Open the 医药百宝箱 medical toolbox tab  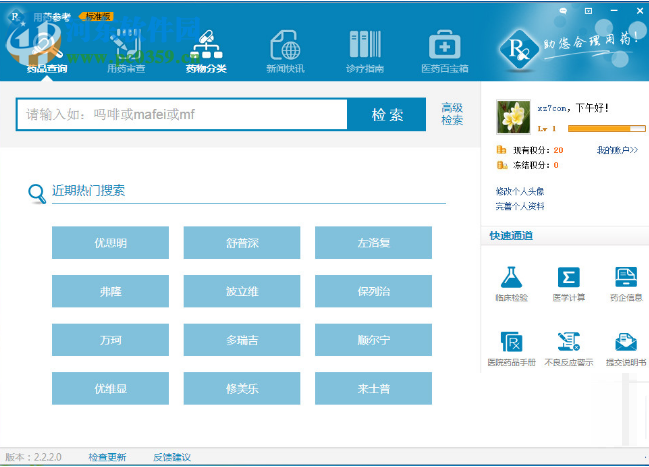pos(445,52)
